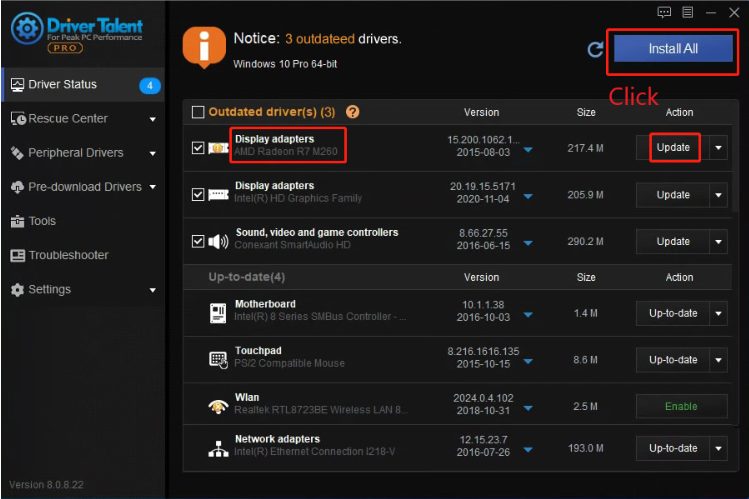Click the orange help question mark icon
749x499 pixels.
click(x=353, y=112)
